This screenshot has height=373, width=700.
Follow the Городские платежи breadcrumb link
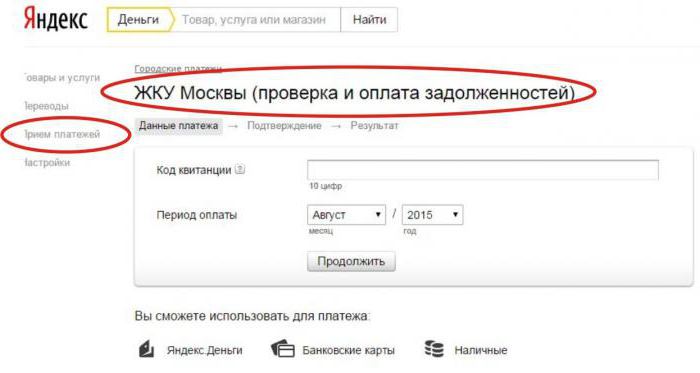tap(178, 68)
